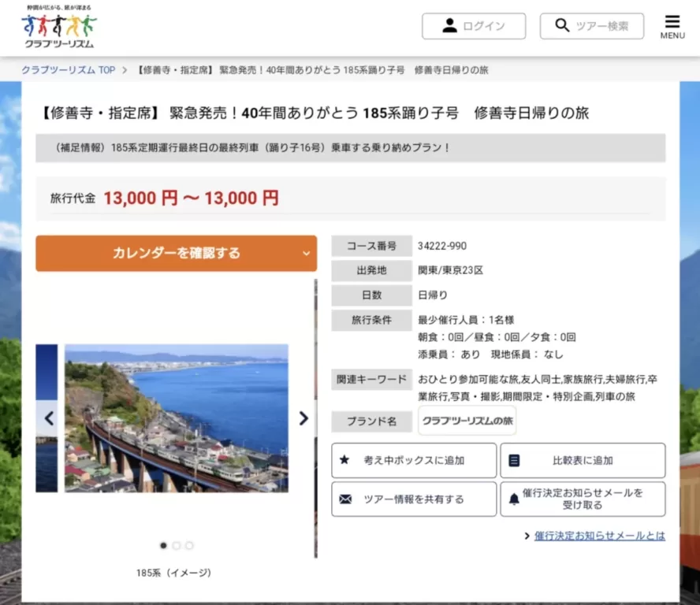Select the third carousel dot indicator
Screen dimensions: 700x605
click(189, 545)
